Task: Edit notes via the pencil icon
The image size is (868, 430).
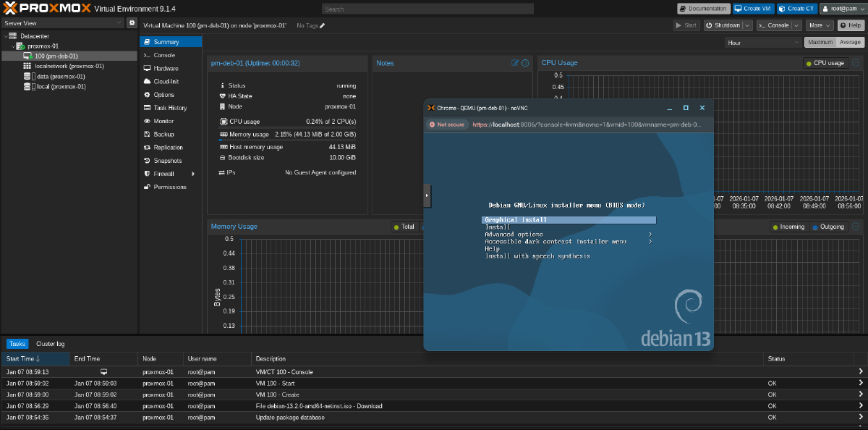Action: click(516, 63)
